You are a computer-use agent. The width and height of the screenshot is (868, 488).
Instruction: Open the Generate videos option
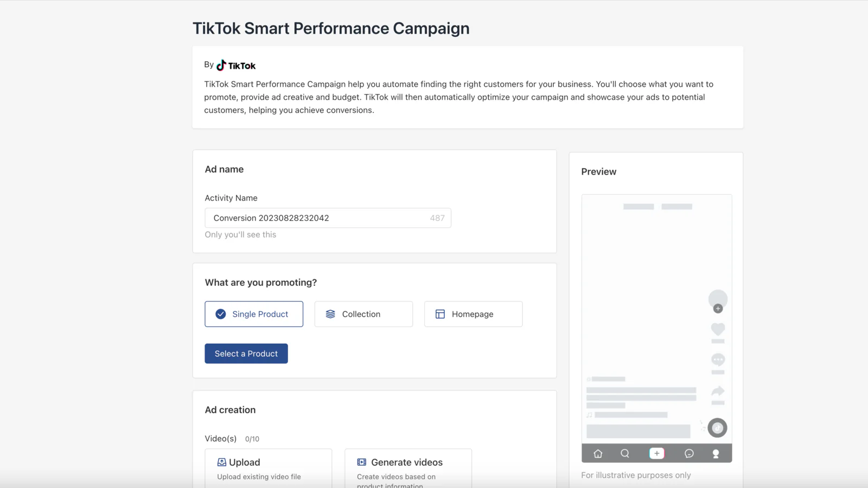pos(408,469)
